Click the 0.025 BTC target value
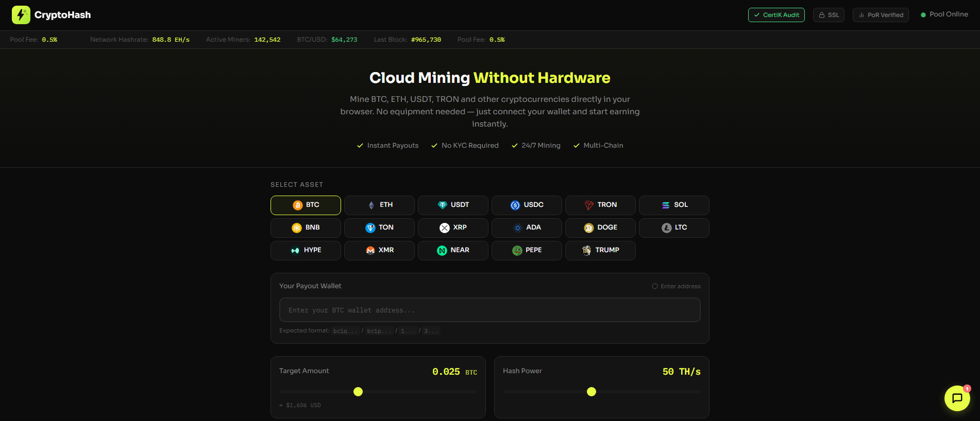980x421 pixels. click(455, 372)
